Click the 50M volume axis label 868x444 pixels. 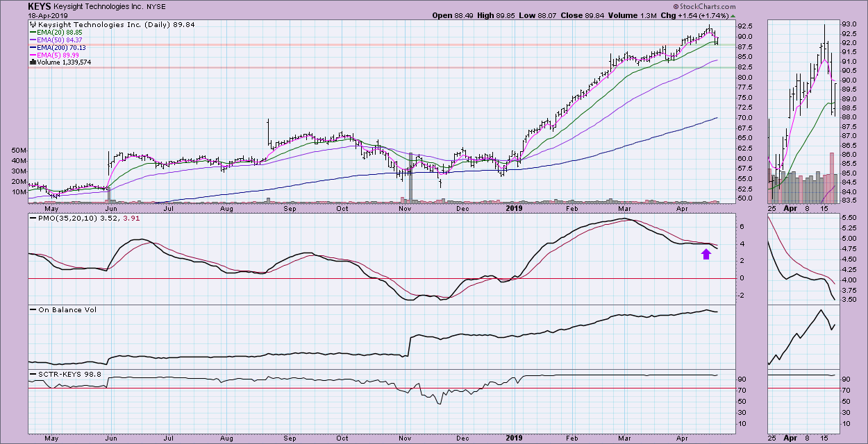[17, 151]
